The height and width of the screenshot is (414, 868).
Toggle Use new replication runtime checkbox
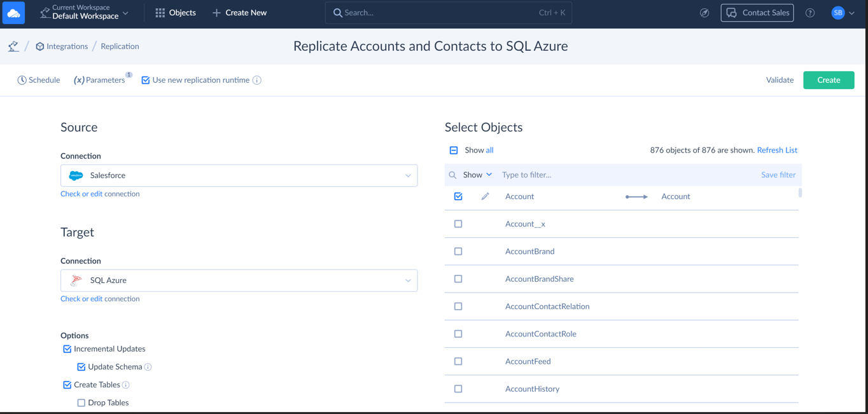[x=146, y=80]
